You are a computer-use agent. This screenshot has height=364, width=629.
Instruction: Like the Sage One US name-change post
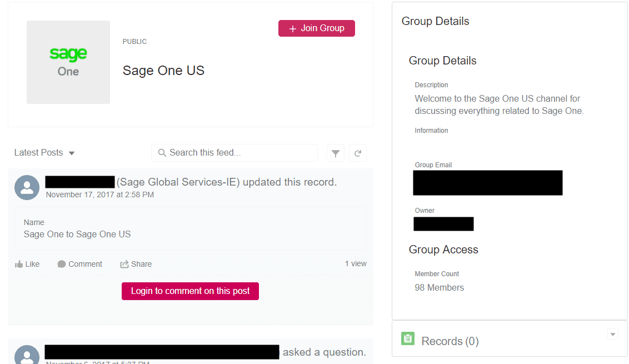(x=27, y=264)
